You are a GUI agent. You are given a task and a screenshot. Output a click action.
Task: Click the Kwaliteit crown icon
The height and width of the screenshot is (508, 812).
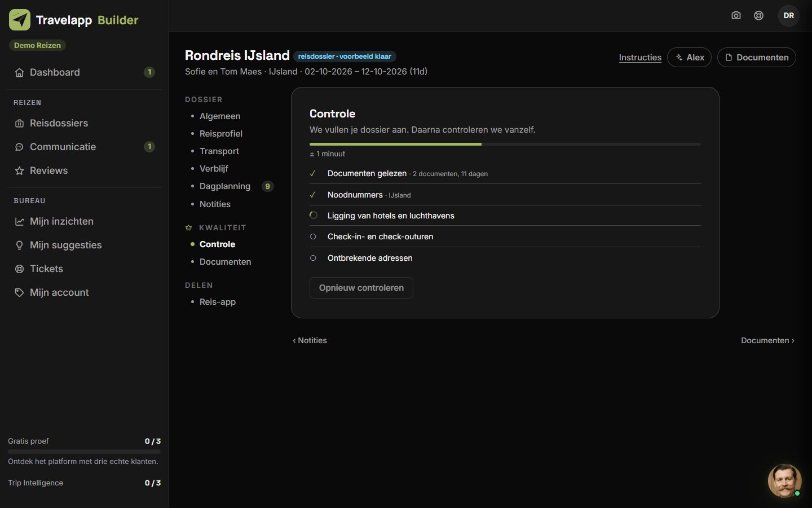[x=189, y=227]
